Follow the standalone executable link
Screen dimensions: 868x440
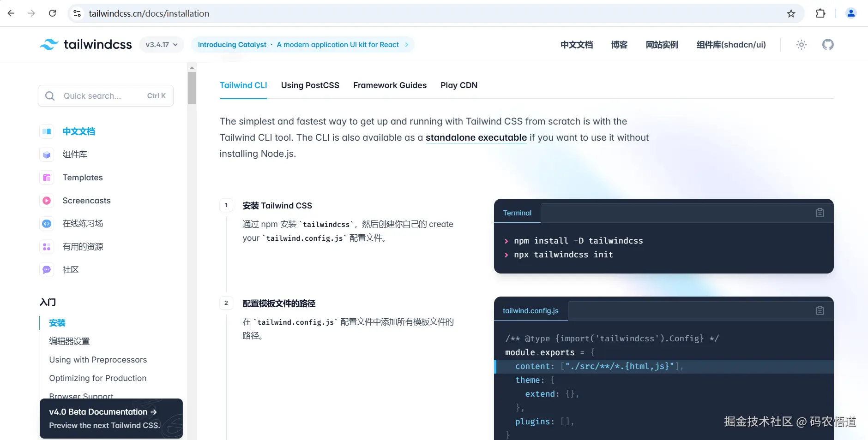(476, 137)
